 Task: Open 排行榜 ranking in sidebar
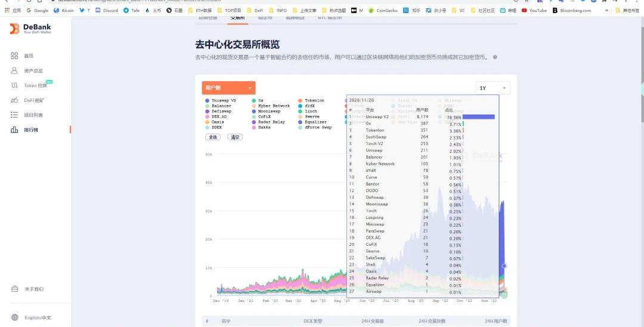pos(25,130)
